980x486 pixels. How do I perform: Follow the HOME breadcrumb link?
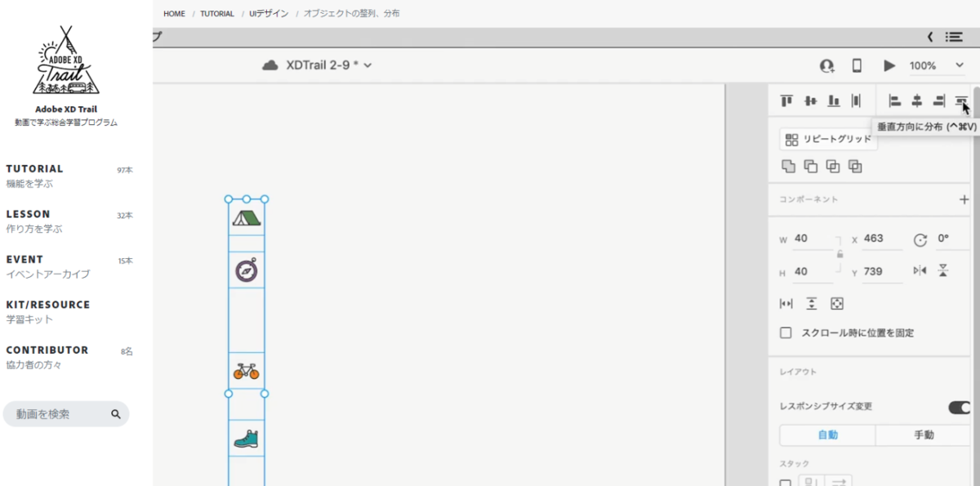click(174, 14)
